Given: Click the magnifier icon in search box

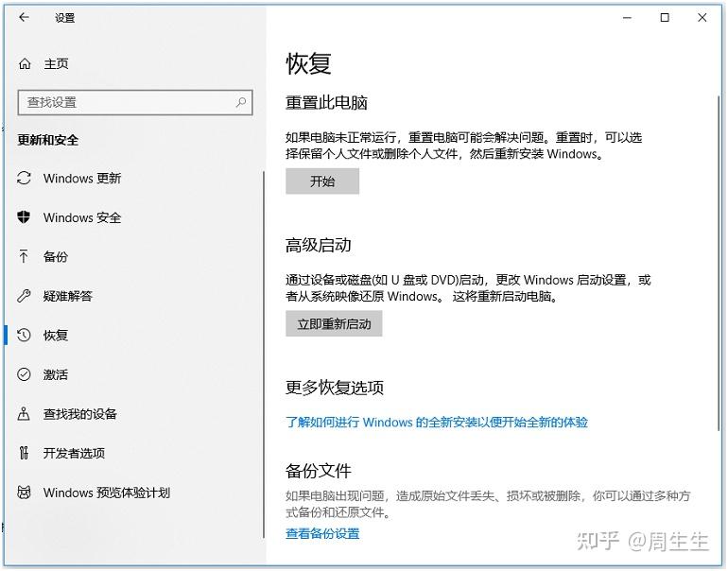Looking at the screenshot, I should pyautogui.click(x=241, y=102).
